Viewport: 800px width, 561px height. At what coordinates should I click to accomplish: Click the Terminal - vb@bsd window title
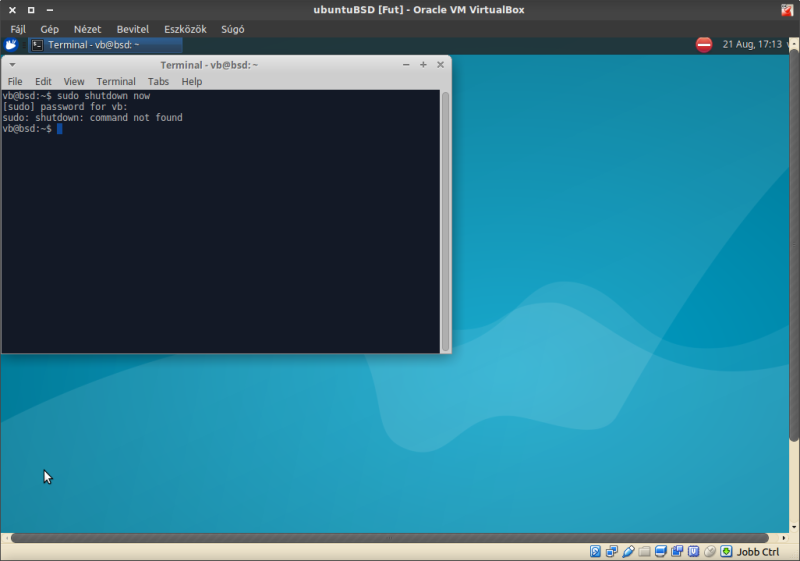pyautogui.click(x=209, y=65)
